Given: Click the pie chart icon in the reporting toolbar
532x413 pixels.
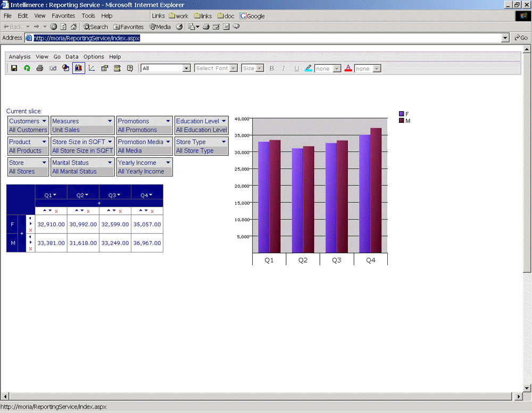Looking at the screenshot, I should pyautogui.click(x=66, y=68).
